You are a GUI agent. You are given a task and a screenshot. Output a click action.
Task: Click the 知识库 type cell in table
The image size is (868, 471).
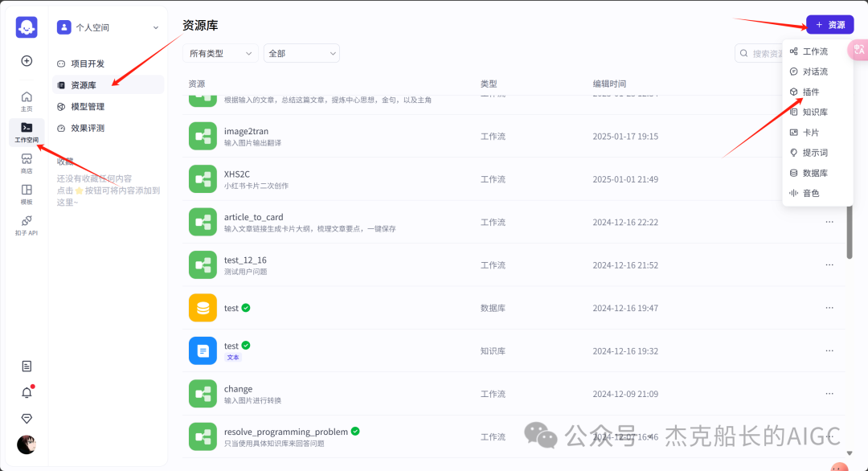pos(493,351)
